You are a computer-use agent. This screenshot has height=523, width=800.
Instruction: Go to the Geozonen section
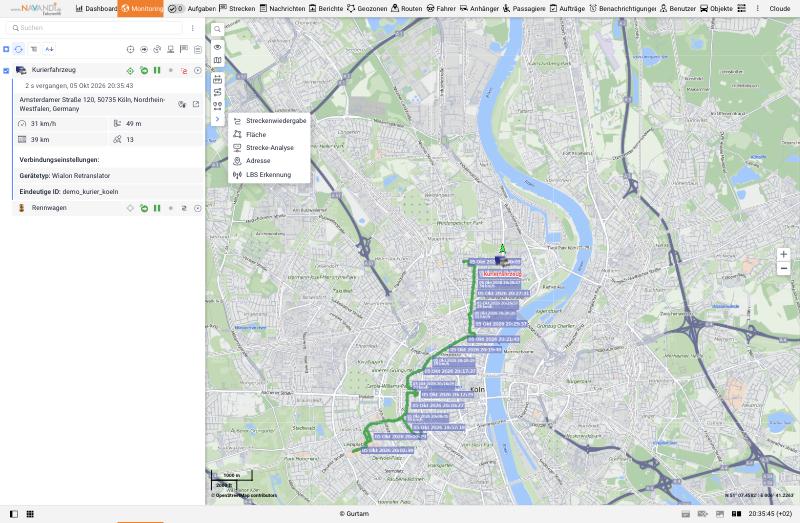[x=367, y=9]
